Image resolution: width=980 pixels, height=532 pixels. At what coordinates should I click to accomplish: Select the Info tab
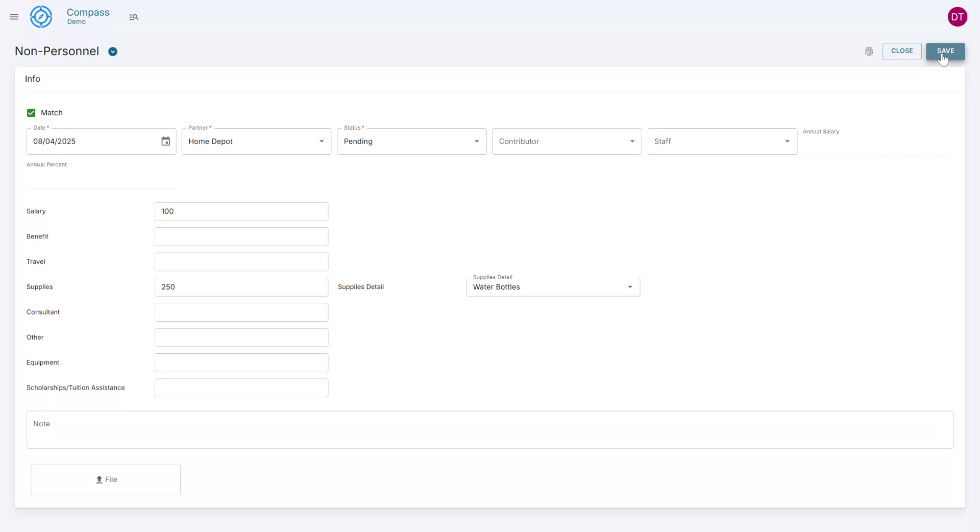click(x=32, y=78)
